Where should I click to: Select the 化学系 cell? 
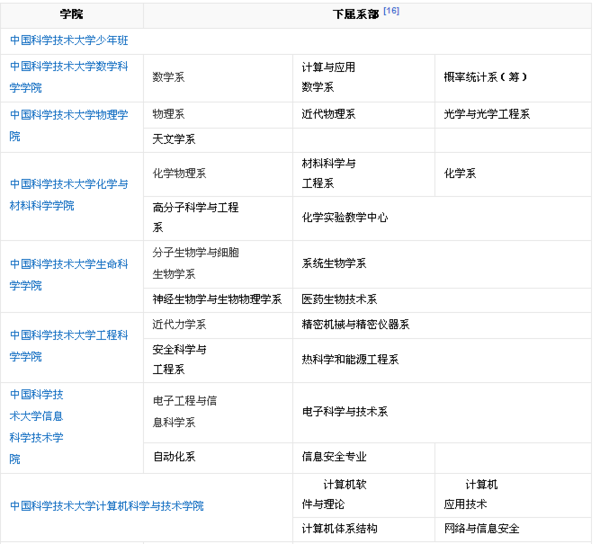pos(513,174)
